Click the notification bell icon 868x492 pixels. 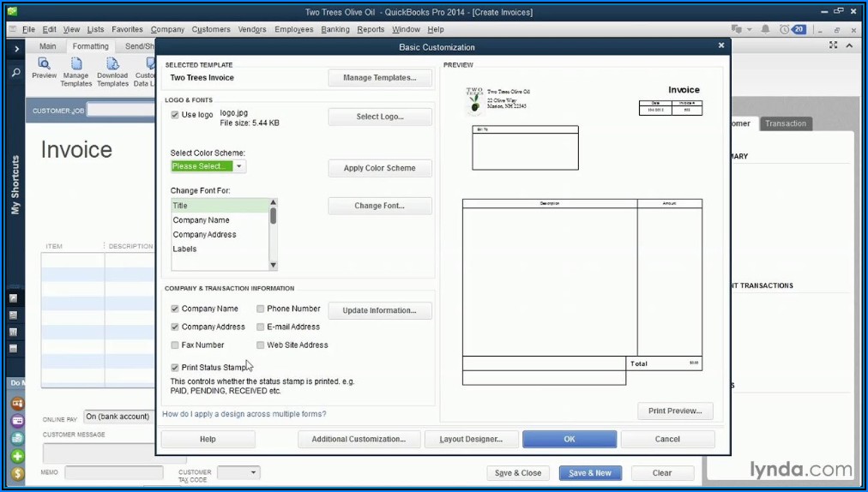(765, 29)
